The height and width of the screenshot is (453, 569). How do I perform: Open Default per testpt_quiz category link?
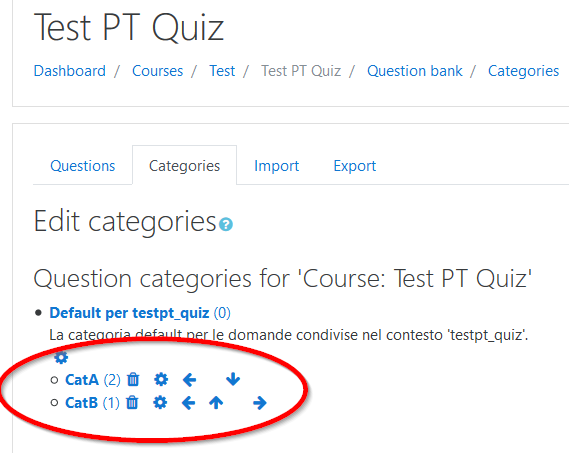(129, 313)
